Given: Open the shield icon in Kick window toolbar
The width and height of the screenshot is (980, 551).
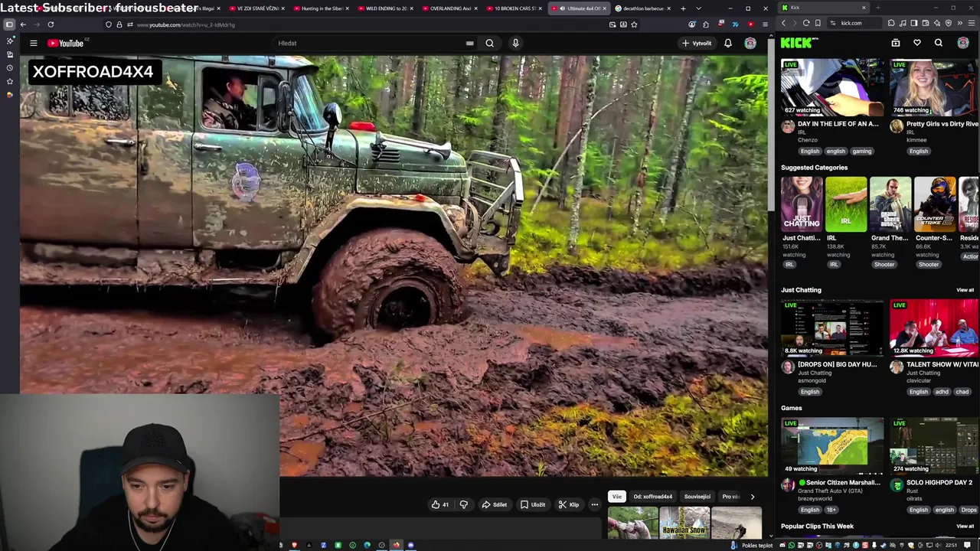Looking at the screenshot, I should coord(948,23).
